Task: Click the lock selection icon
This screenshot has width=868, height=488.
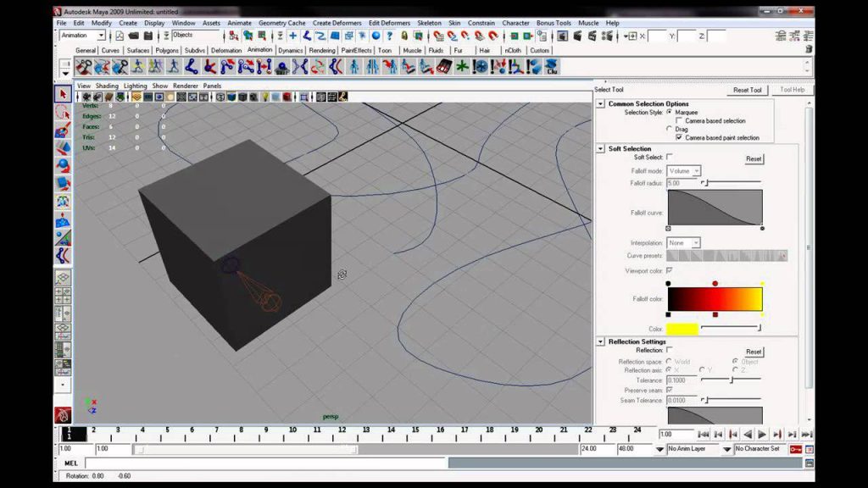Action: 404,36
